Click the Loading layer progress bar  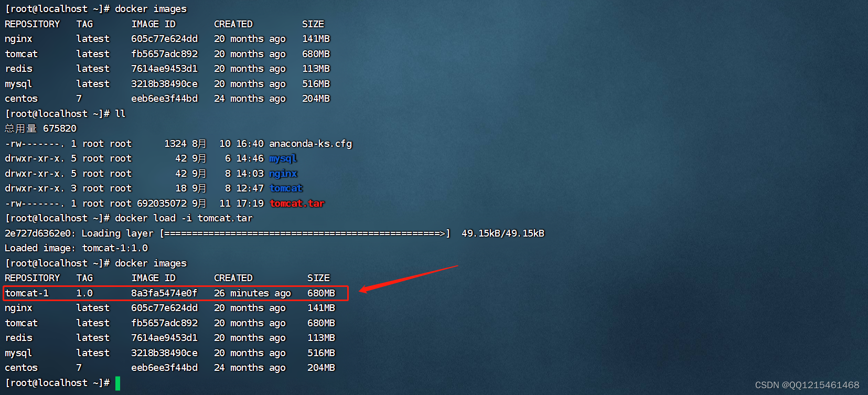(305, 233)
